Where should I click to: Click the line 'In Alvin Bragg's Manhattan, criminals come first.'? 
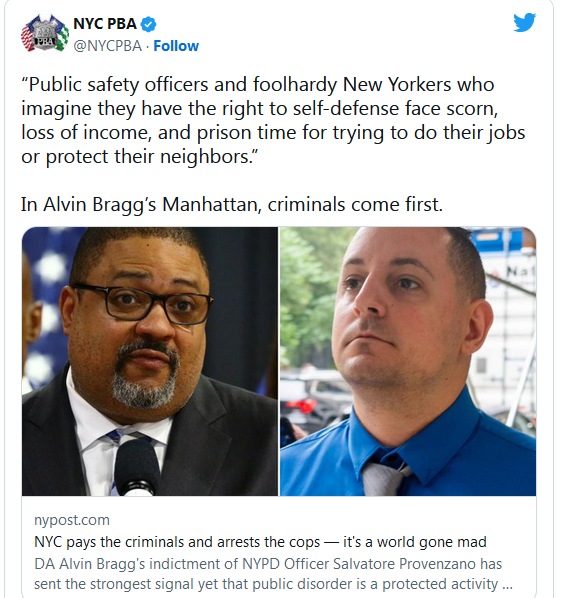click(232, 204)
